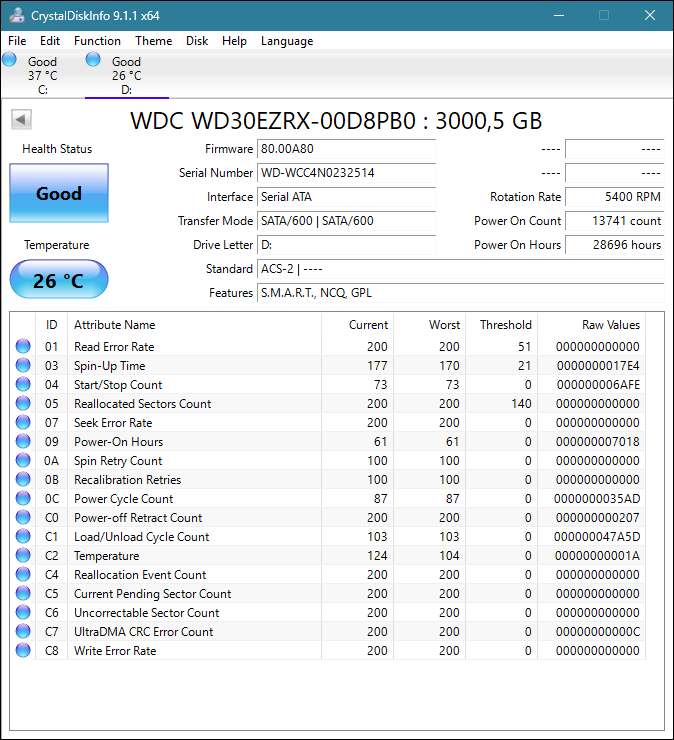This screenshot has width=674, height=740.
Task: Click status orb for Power-off Retract Count
Action: (23, 517)
